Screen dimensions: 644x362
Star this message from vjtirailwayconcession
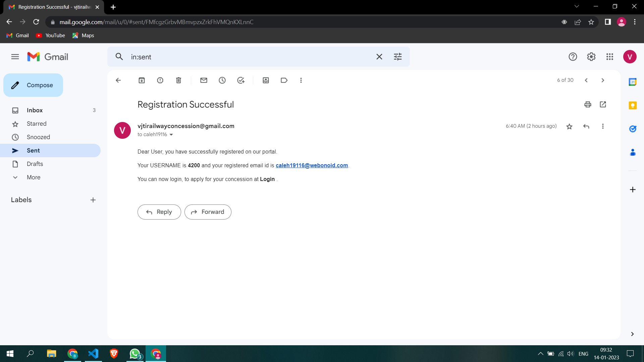tap(569, 126)
